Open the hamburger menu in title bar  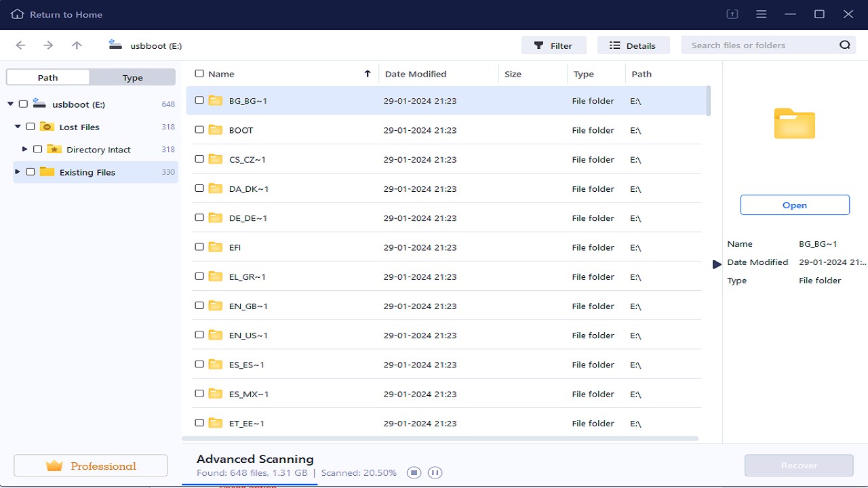tap(762, 14)
